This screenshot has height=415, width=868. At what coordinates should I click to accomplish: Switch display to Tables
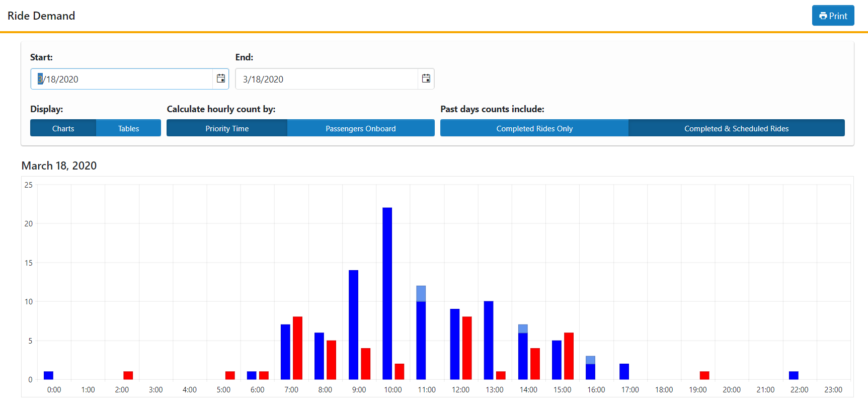[x=128, y=128]
